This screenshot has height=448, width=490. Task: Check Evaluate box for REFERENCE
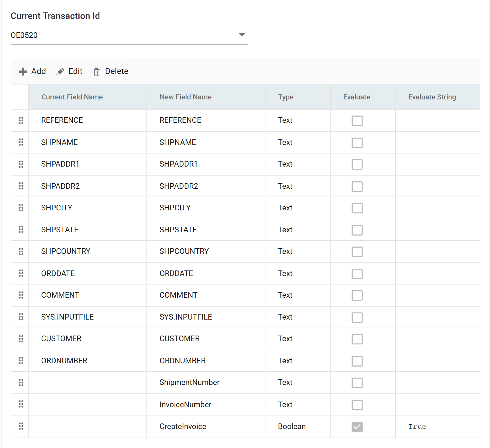click(x=357, y=121)
